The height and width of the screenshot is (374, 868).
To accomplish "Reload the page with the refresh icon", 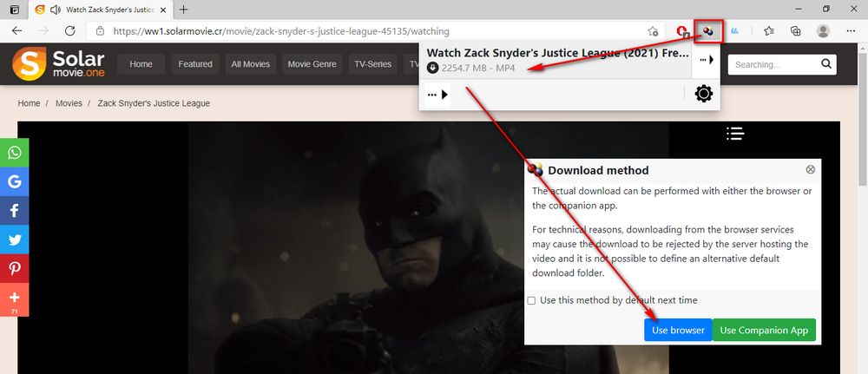I will [69, 31].
